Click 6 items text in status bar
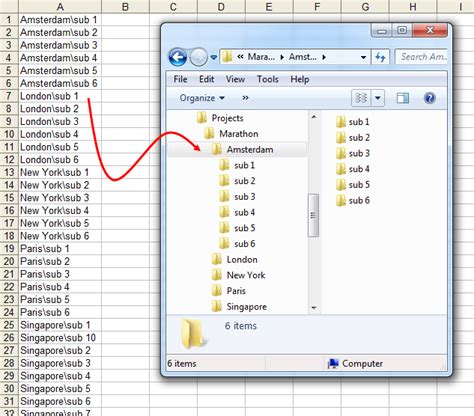 [182, 363]
